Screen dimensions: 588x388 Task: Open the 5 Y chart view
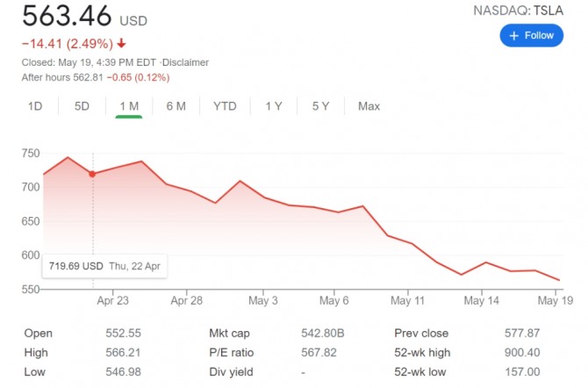tap(320, 106)
